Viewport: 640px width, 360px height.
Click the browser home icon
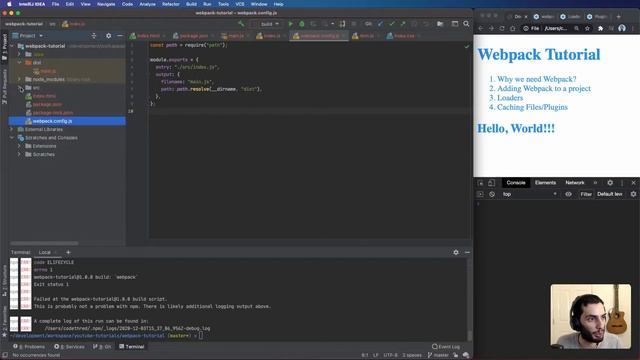tap(513, 29)
